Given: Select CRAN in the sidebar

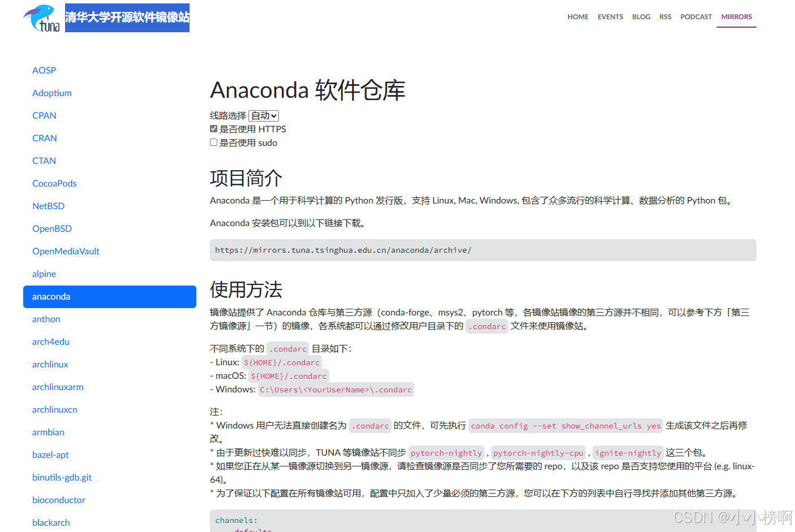Looking at the screenshot, I should 45,138.
